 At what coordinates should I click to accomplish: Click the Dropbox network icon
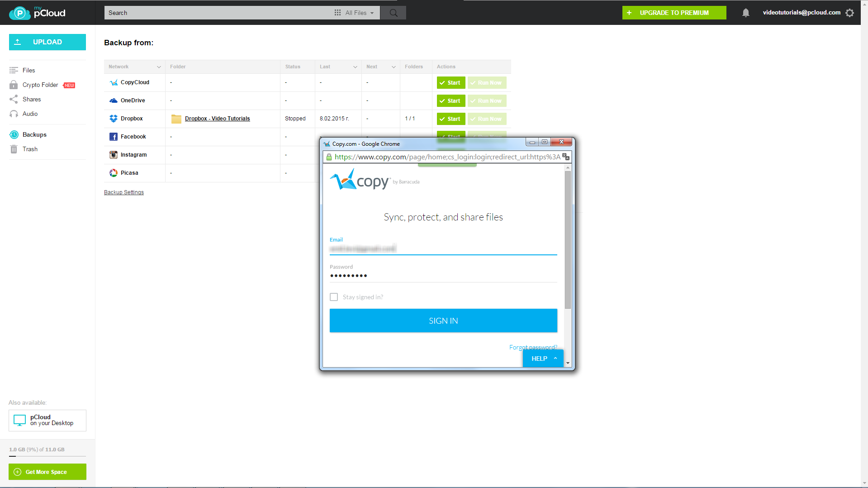(x=114, y=119)
